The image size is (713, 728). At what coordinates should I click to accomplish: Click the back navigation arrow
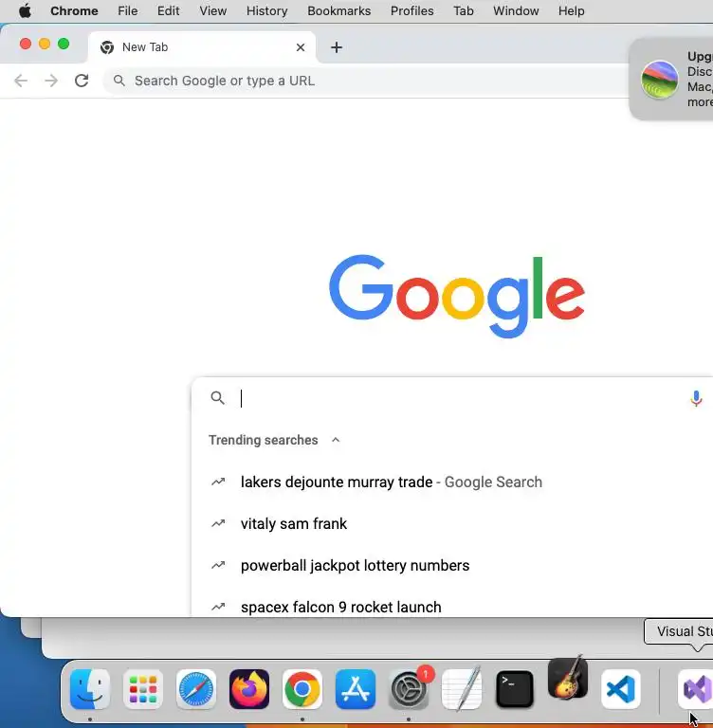click(x=21, y=81)
